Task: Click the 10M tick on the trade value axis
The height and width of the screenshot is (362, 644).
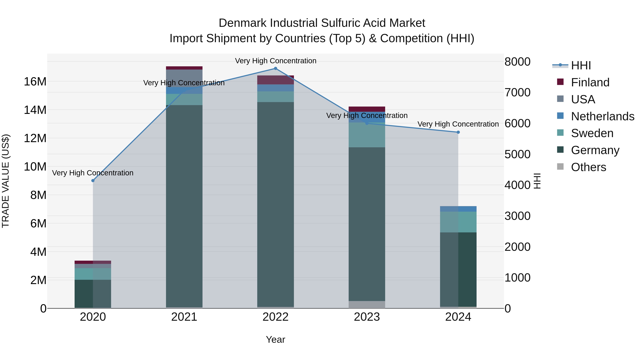Action: tap(35, 167)
